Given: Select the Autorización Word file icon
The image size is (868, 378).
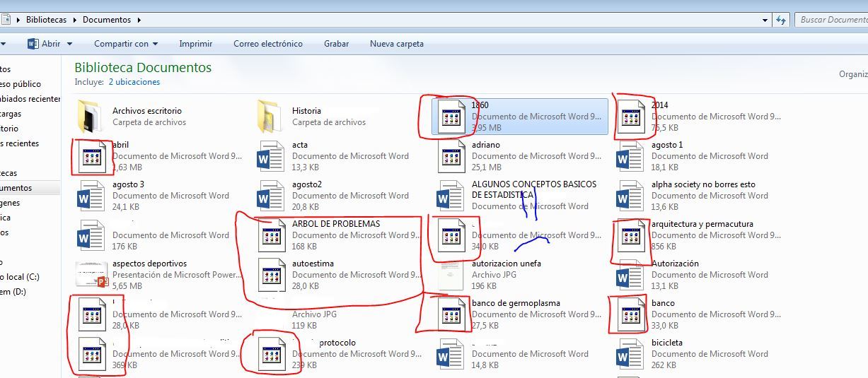Looking at the screenshot, I should tap(629, 275).
